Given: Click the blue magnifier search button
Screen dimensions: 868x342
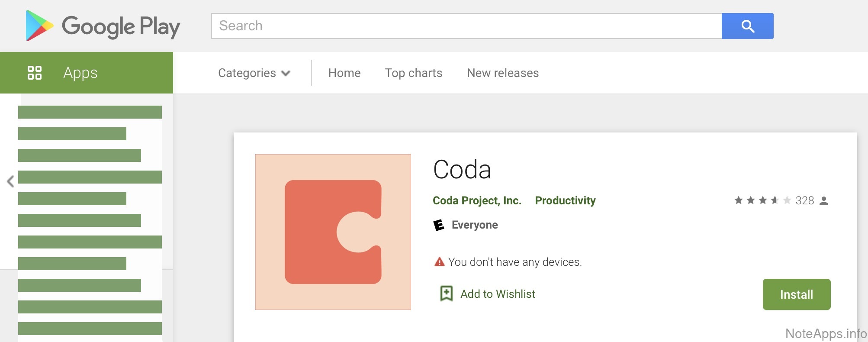Looking at the screenshot, I should click(747, 26).
